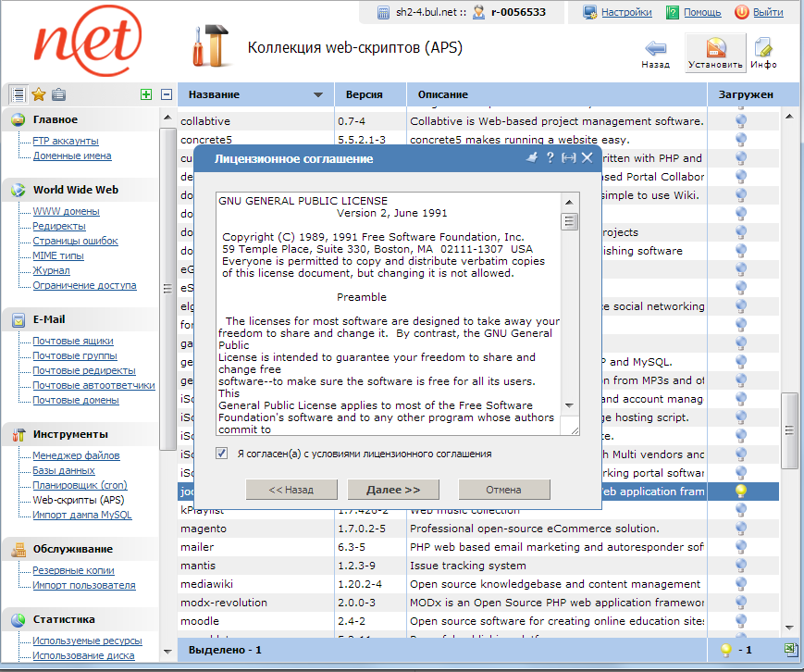Image resolution: width=804 pixels, height=672 pixels.
Task: Click the Настройки link at top
Action: coord(626,12)
